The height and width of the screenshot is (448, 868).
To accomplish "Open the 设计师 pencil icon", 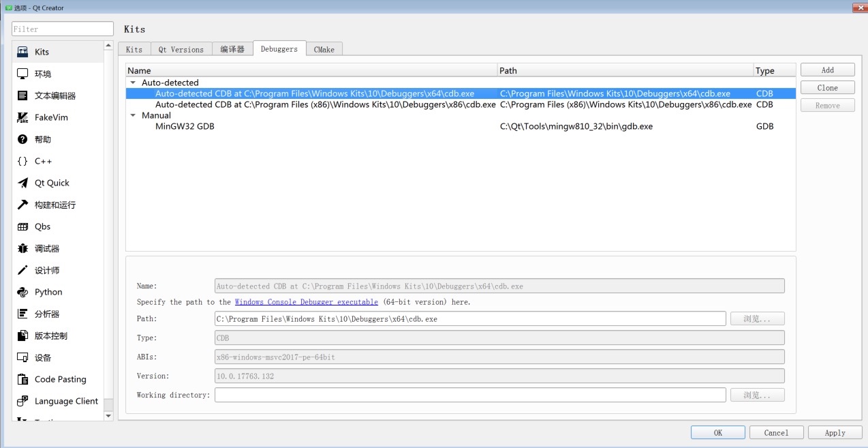I will coord(22,270).
